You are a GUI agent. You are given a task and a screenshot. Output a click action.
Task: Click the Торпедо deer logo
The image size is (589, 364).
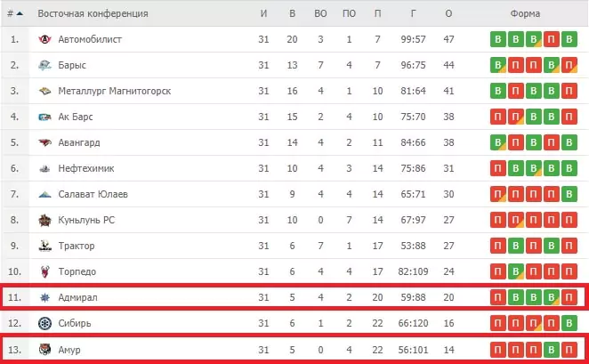coord(44,271)
